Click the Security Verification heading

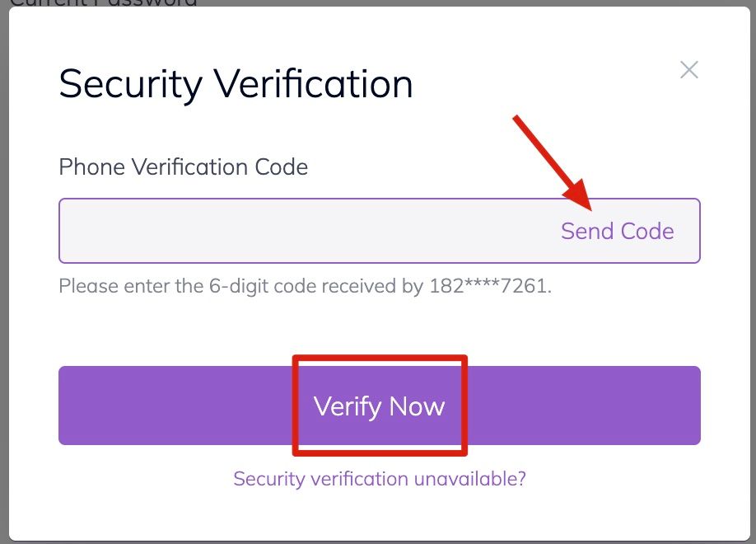[x=236, y=84]
